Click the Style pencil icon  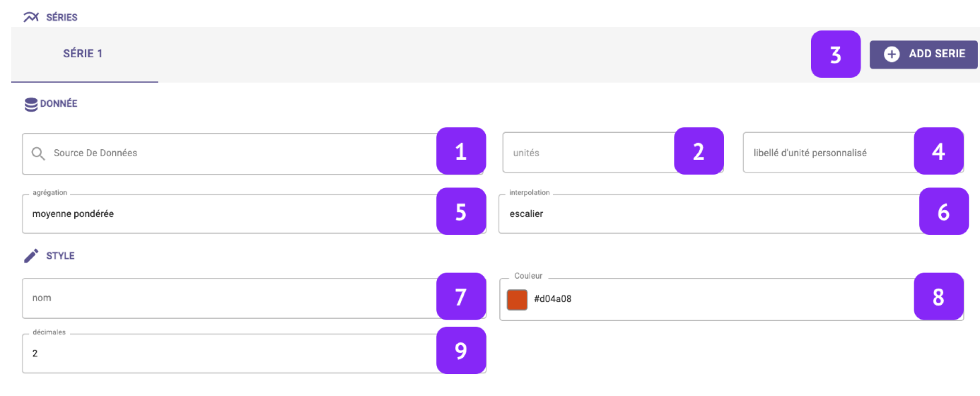coord(31,256)
